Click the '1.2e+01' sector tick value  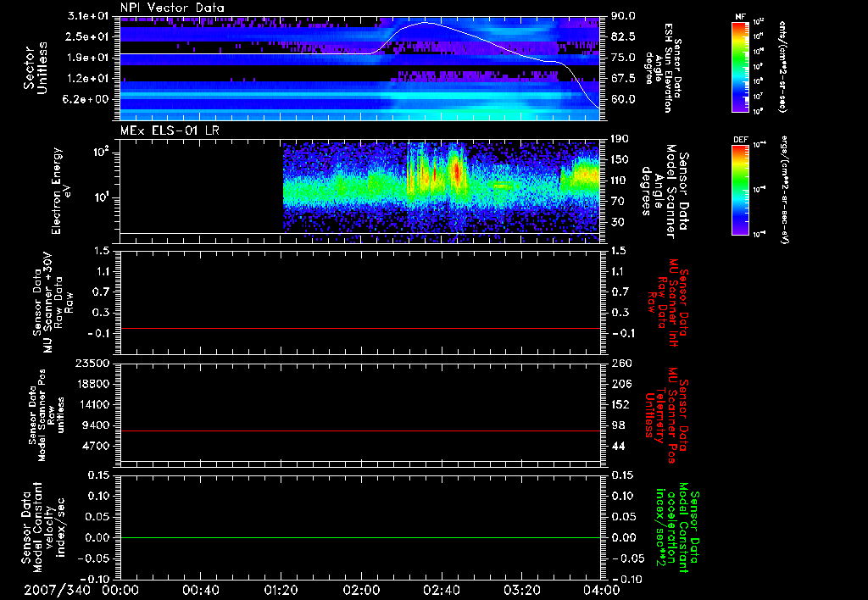tap(88, 79)
